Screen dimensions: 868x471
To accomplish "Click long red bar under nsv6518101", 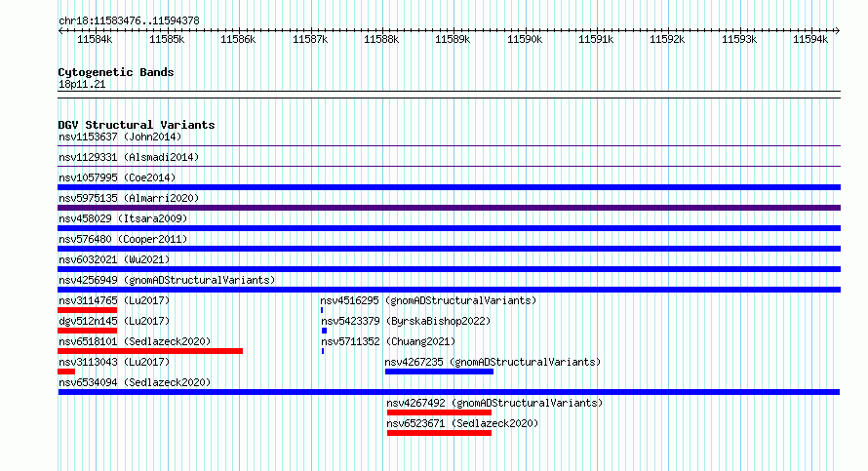I will [x=150, y=351].
